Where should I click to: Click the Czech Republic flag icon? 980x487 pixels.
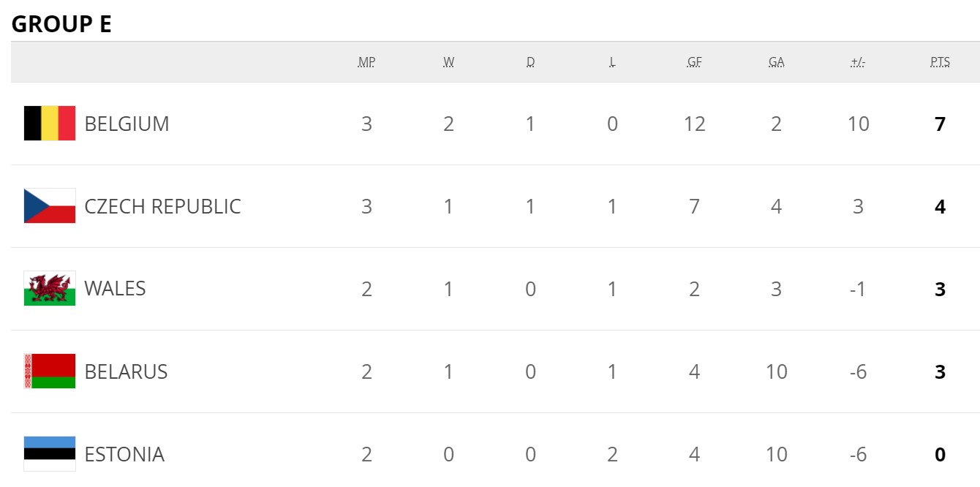(x=50, y=206)
